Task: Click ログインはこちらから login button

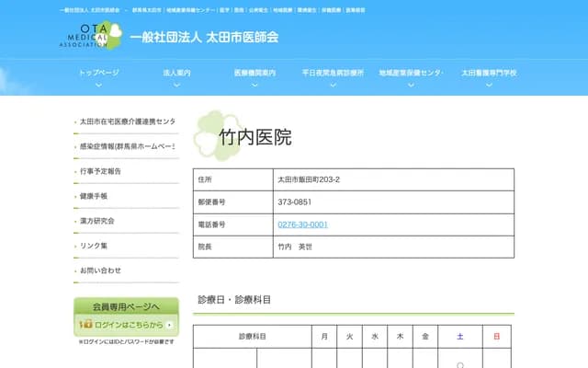Action: 127,325
